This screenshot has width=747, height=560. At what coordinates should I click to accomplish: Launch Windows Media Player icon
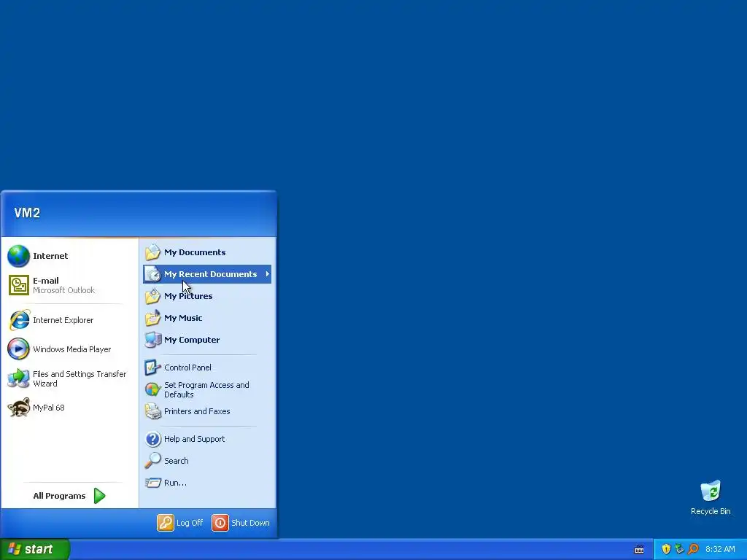click(18, 349)
